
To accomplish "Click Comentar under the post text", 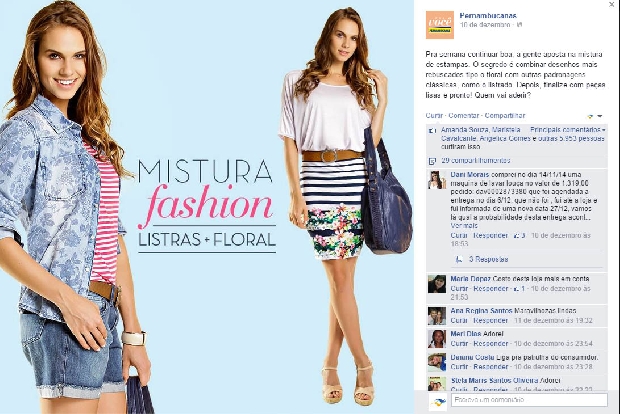I will [463, 115].
